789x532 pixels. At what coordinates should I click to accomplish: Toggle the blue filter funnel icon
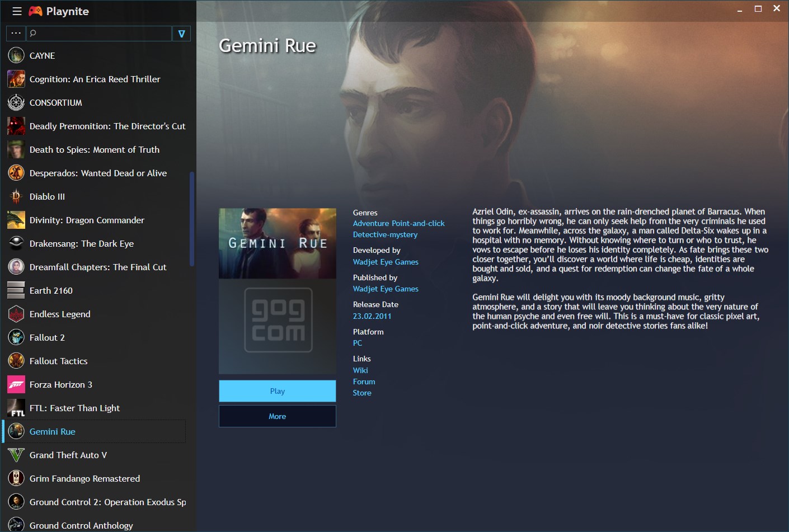pyautogui.click(x=181, y=33)
